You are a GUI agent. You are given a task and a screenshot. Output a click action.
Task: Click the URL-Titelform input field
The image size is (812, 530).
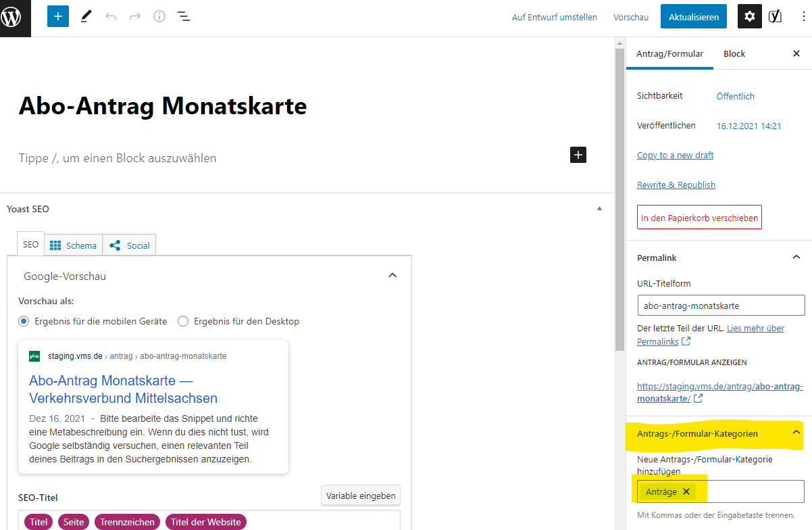coord(721,306)
